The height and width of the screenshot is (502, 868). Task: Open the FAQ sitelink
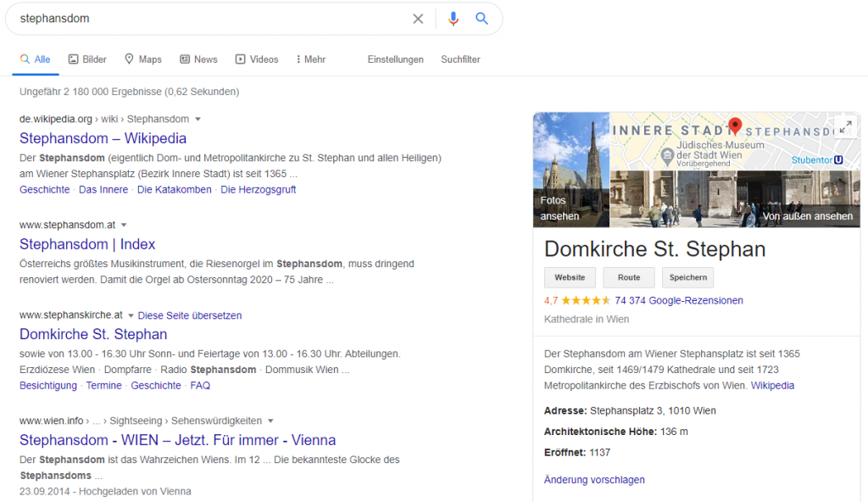[x=200, y=385]
